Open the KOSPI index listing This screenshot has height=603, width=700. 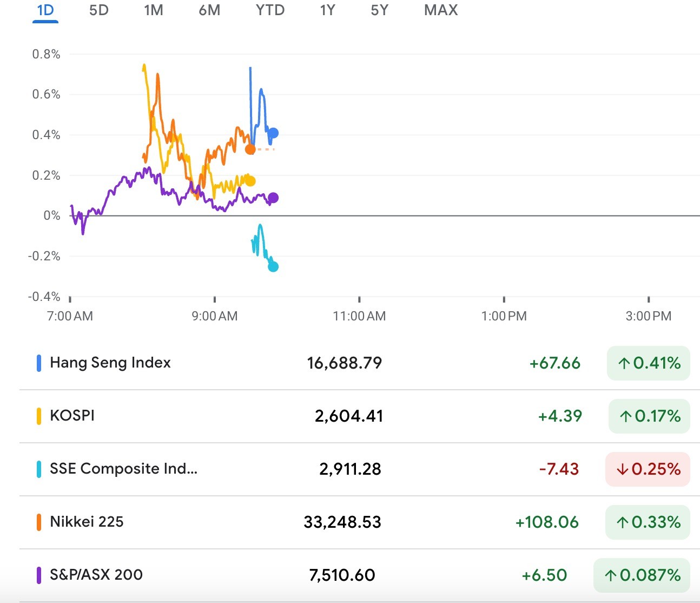[x=72, y=416]
